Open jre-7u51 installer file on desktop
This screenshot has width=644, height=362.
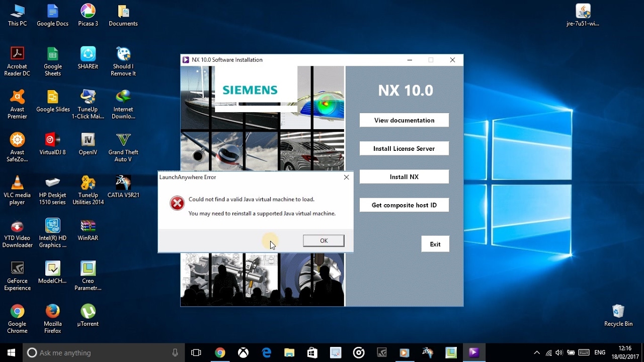[x=583, y=16]
